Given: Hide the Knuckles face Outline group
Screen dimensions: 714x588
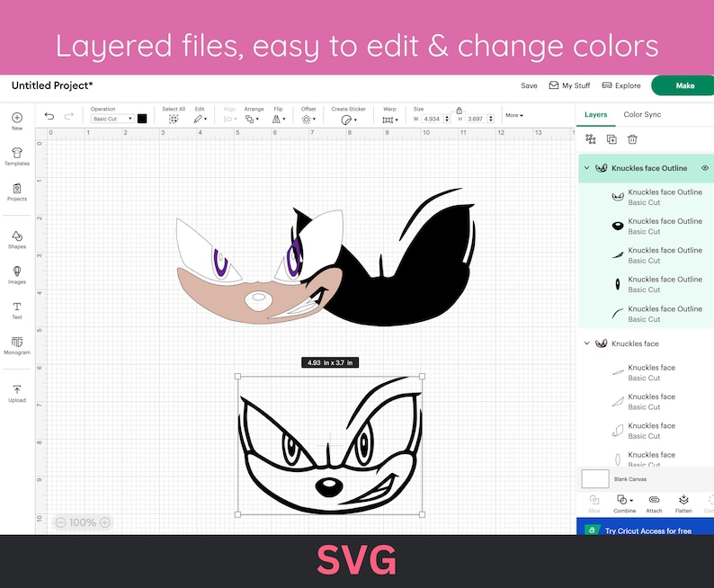Looking at the screenshot, I should coord(704,168).
